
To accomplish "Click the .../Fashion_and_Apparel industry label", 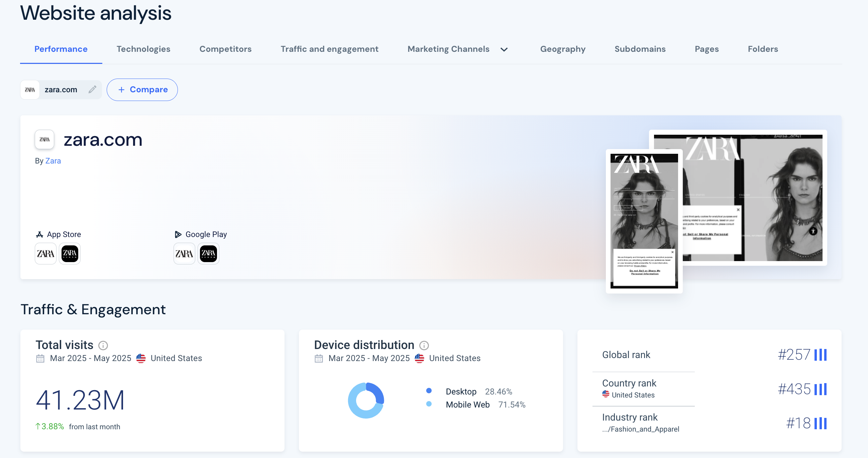I will click(641, 429).
